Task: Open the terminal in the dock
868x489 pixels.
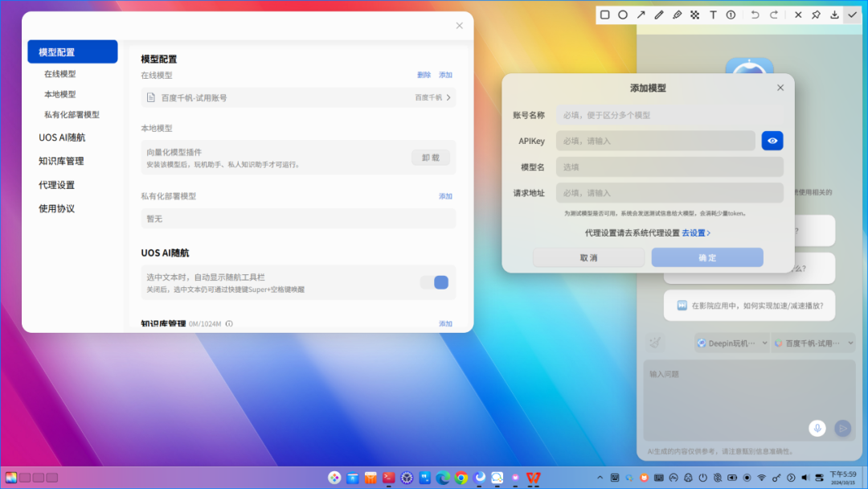Action: (389, 478)
